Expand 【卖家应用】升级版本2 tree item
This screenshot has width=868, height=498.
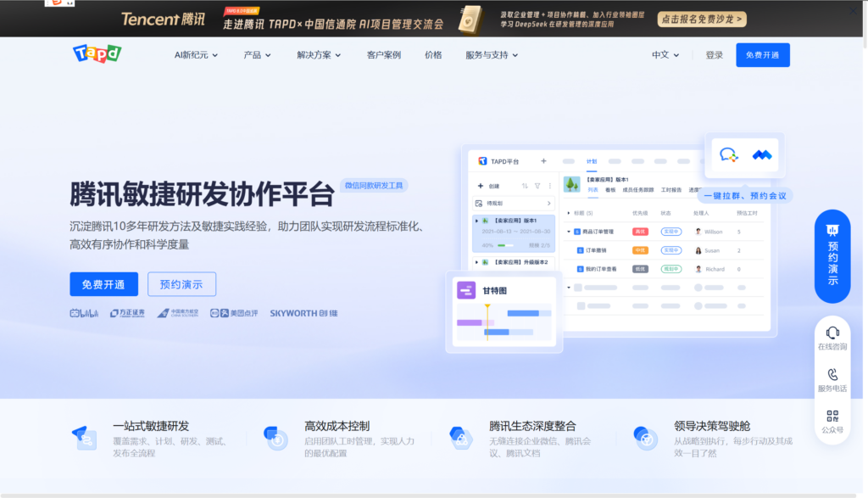click(x=477, y=262)
